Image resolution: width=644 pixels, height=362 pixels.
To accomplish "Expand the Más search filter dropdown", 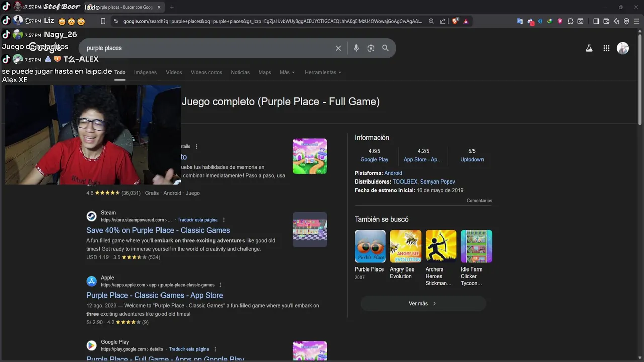I will coord(287,72).
